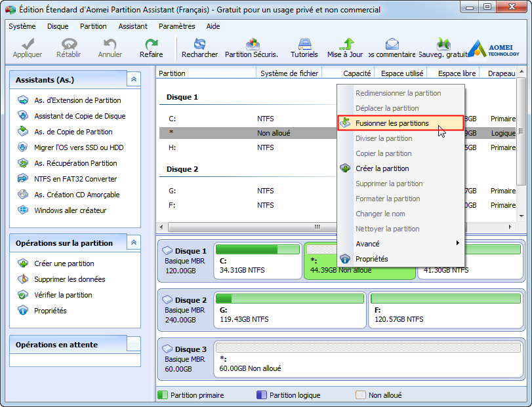
Task: Click the Rétablir toolbar icon
Action: (69, 44)
